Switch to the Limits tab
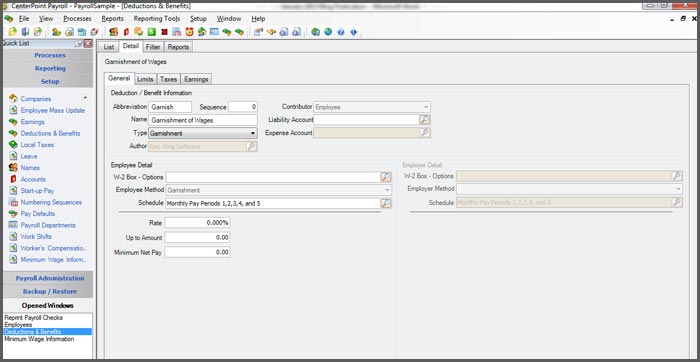 (145, 79)
